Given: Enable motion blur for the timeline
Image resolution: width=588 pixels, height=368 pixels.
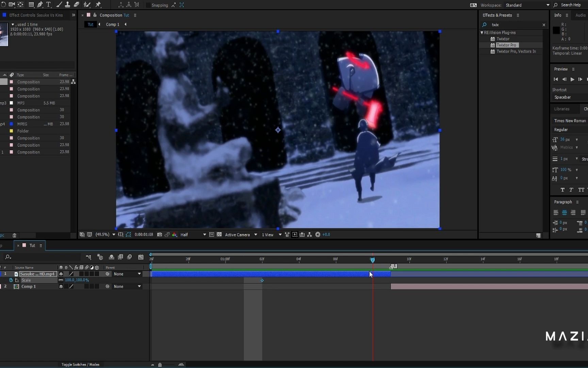Looking at the screenshot, I should (130, 257).
